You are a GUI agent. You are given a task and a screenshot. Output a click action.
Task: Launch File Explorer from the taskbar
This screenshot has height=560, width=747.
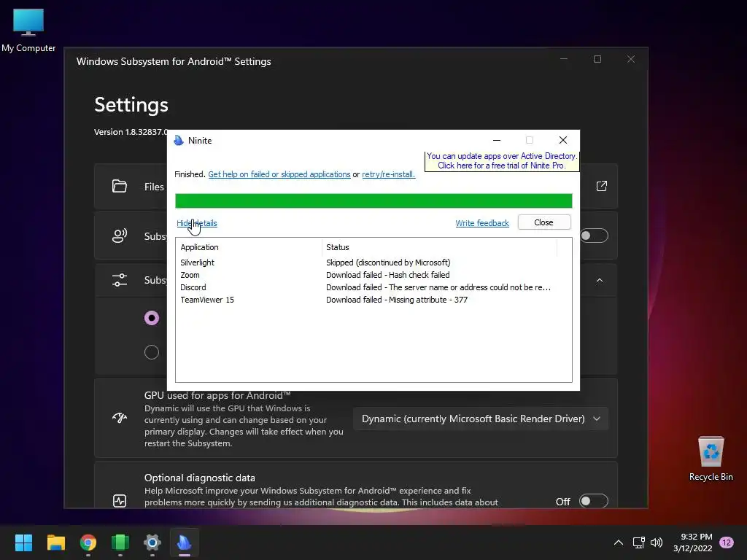click(x=55, y=542)
